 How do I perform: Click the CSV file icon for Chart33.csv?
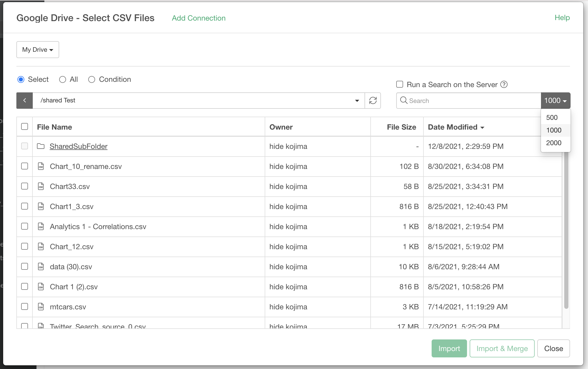41,186
